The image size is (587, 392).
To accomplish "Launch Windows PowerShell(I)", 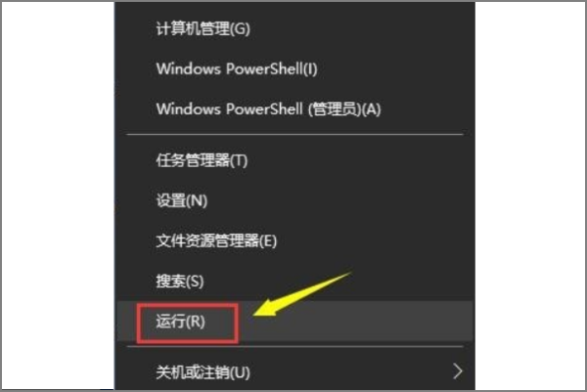I will click(237, 68).
